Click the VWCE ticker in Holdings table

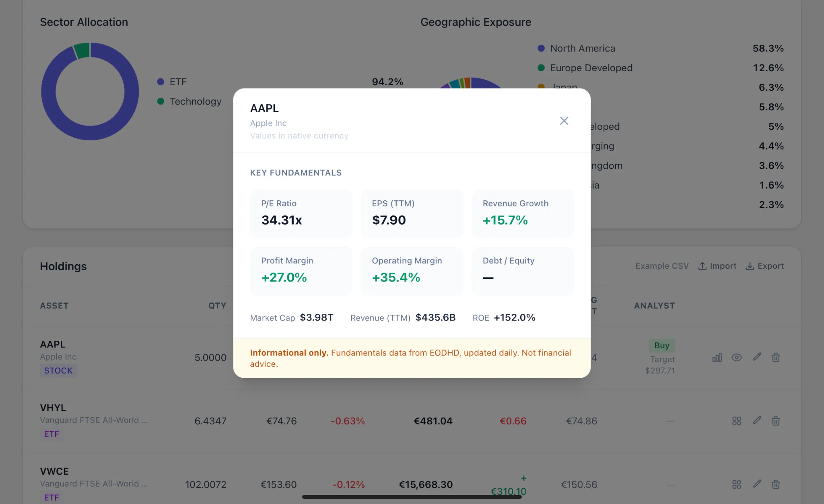point(54,471)
